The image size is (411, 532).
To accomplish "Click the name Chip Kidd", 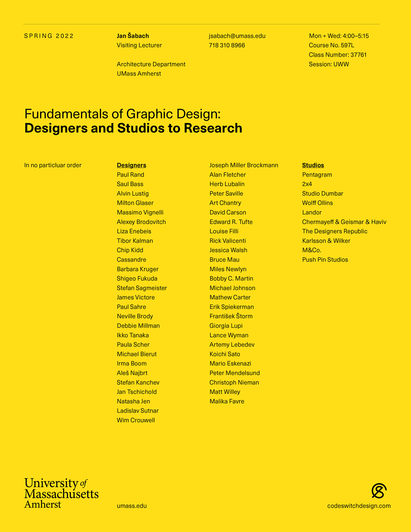I will (130, 250).
